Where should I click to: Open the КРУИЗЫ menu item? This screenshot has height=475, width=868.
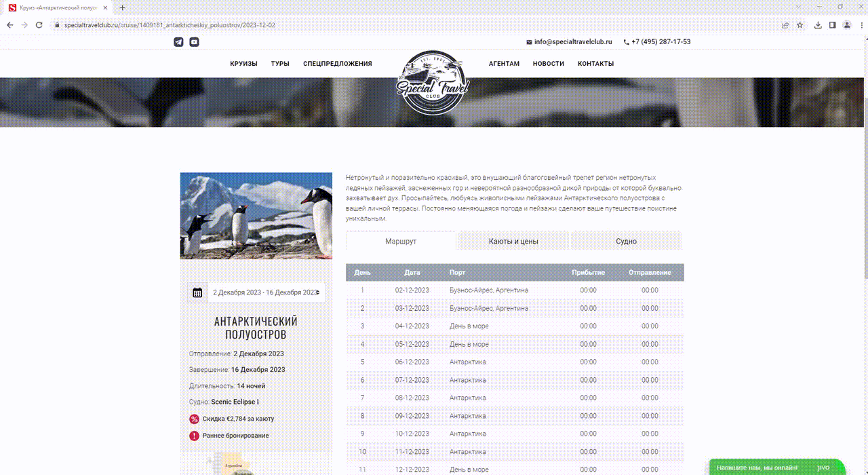click(244, 64)
